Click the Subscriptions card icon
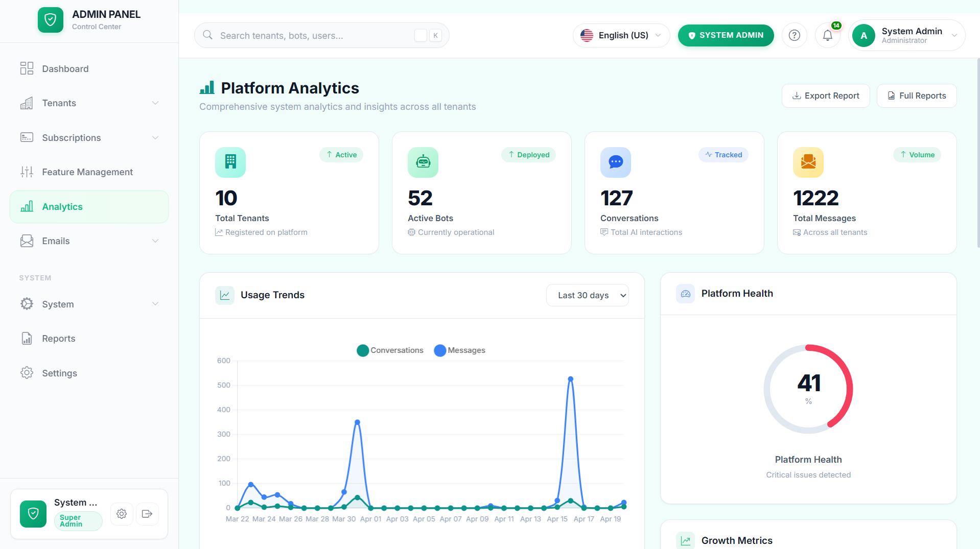 (x=27, y=137)
